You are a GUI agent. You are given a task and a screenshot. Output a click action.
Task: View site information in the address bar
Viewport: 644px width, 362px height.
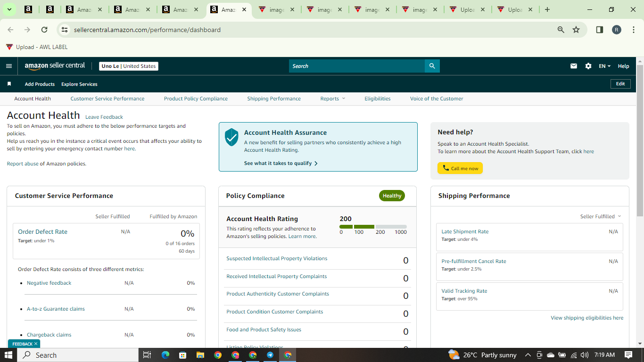pos(65,30)
